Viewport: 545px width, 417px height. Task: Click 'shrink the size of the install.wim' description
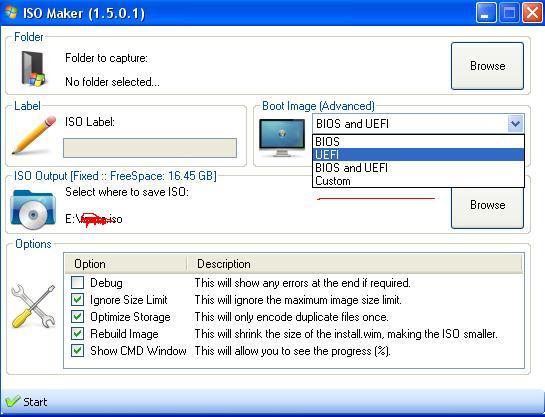(346, 334)
